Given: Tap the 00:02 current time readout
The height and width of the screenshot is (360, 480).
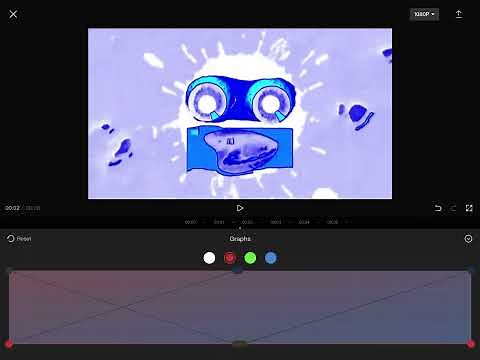Looking at the screenshot, I should point(12,208).
